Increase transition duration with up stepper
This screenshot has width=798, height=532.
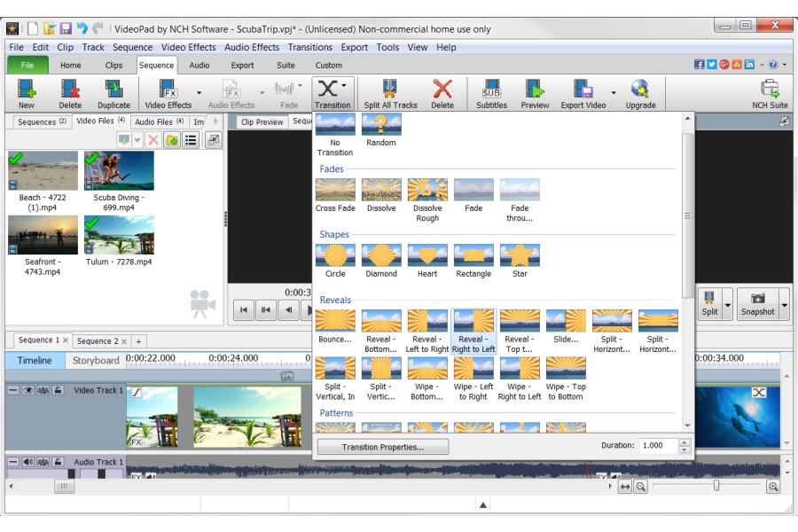(x=685, y=442)
